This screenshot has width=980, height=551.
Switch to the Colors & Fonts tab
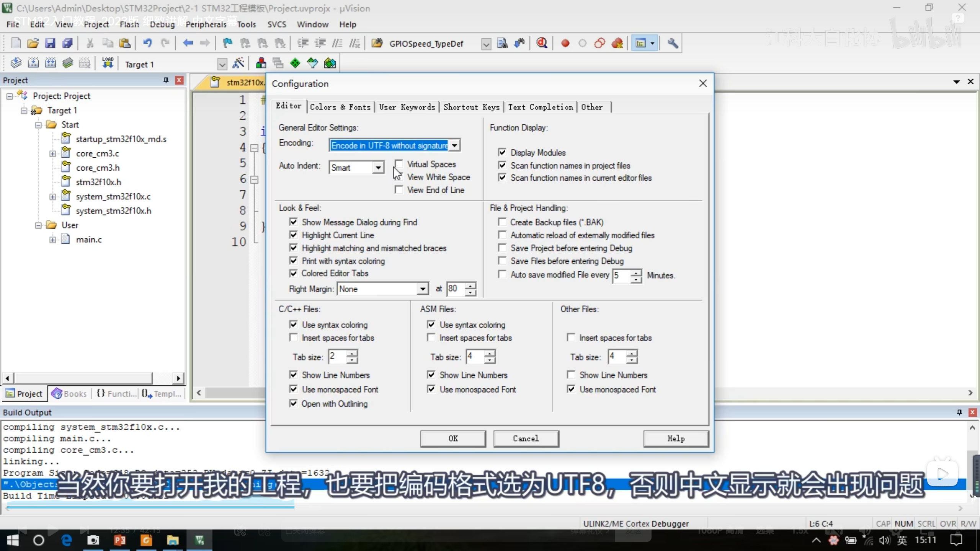340,107
